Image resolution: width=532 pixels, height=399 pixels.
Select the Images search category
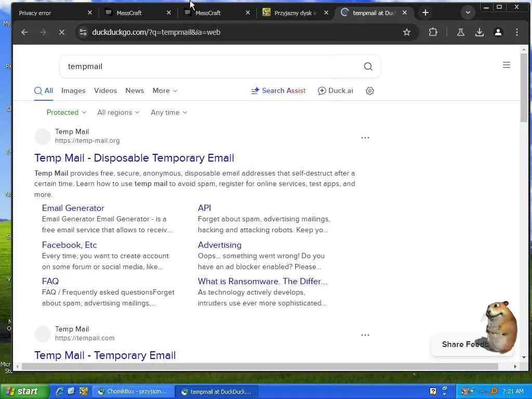73,90
